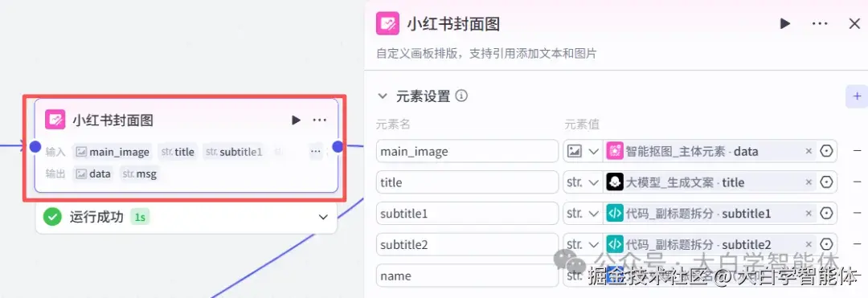Expand the 运行成功 result details chevron
This screenshot has width=868, height=298.
click(x=323, y=218)
